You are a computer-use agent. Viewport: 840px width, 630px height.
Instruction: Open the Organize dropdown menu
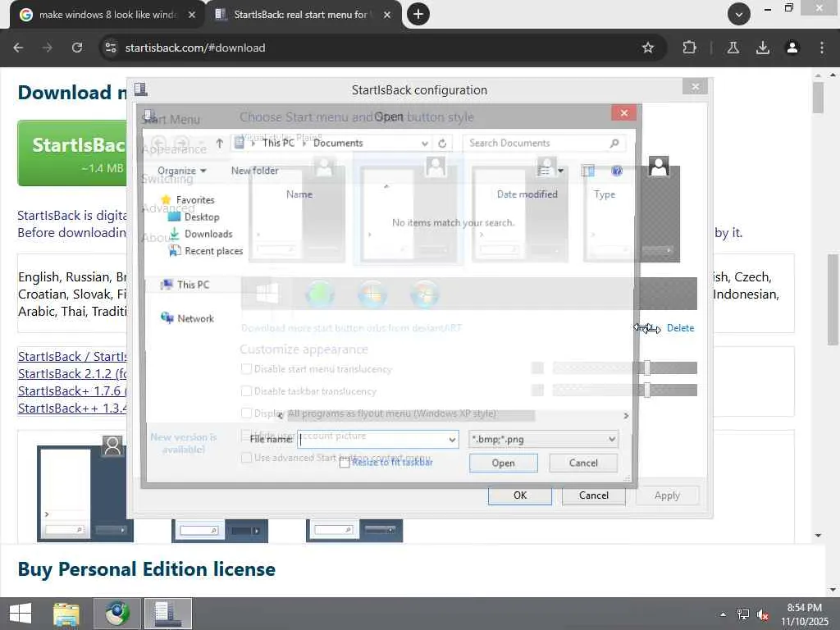(181, 171)
